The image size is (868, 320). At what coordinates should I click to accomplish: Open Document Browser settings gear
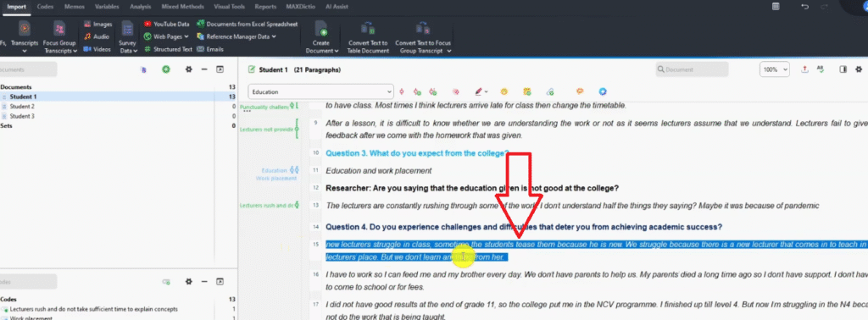859,69
